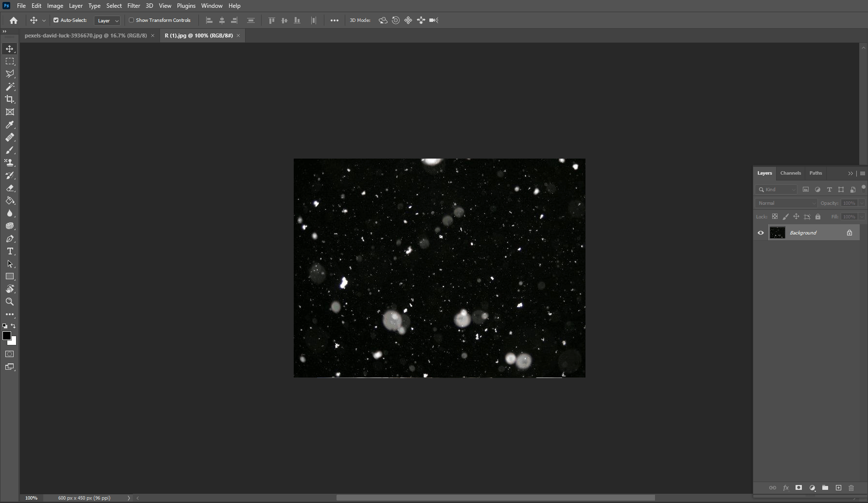The width and height of the screenshot is (868, 503).
Task: Pick the Eyedropper tool
Action: (10, 125)
